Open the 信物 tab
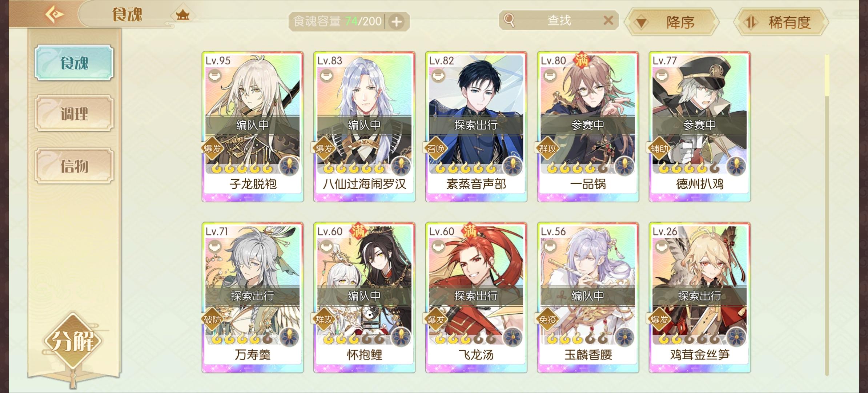This screenshot has width=868, height=393. pos(74,166)
